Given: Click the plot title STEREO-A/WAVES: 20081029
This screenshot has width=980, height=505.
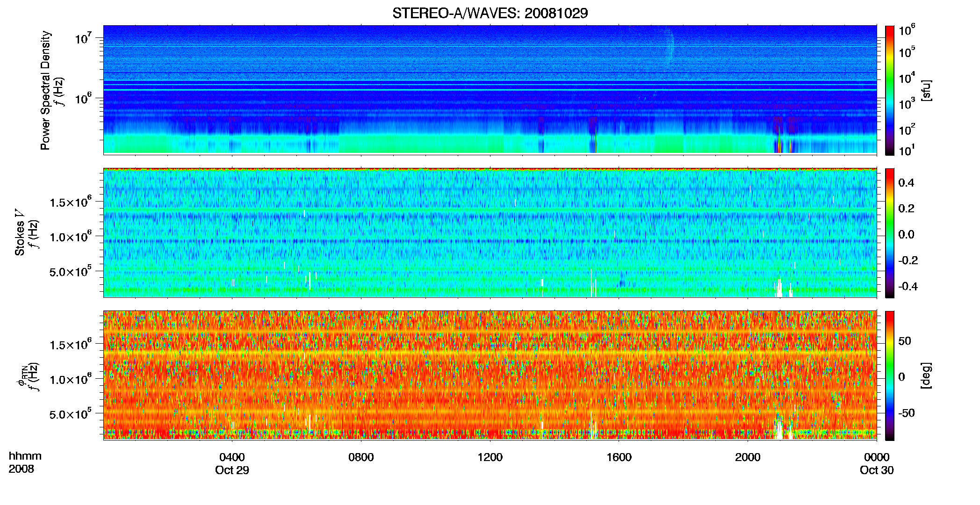Looking at the screenshot, I should (490, 13).
